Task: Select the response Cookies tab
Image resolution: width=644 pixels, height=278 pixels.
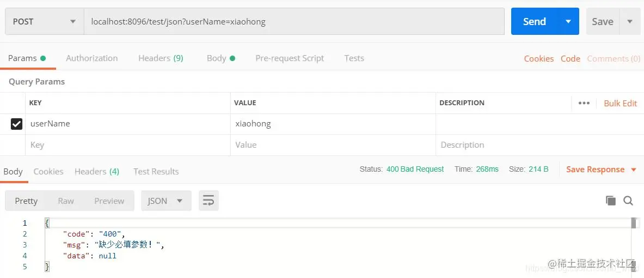Action: pos(48,172)
